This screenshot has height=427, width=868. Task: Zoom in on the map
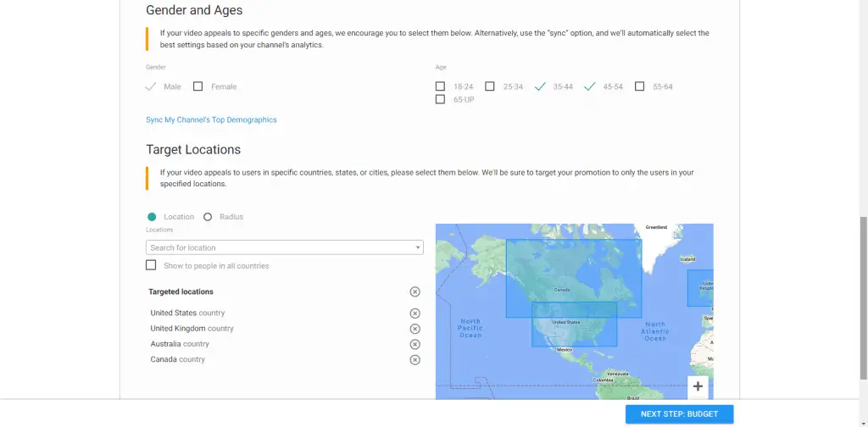tap(698, 387)
